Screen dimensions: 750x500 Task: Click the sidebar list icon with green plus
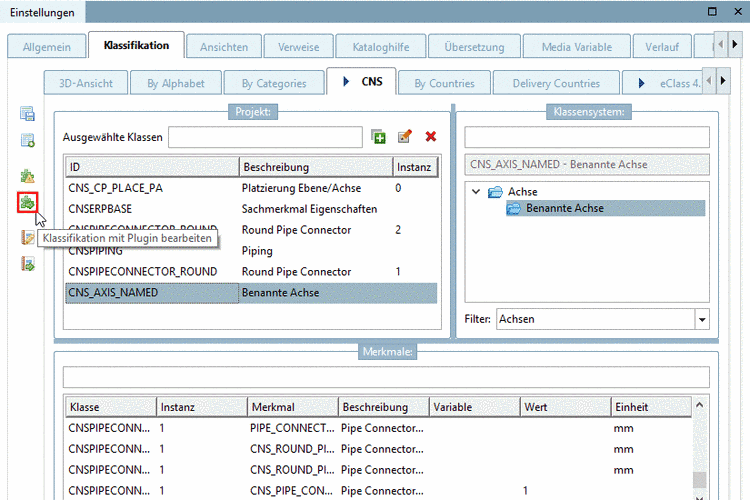click(27, 140)
